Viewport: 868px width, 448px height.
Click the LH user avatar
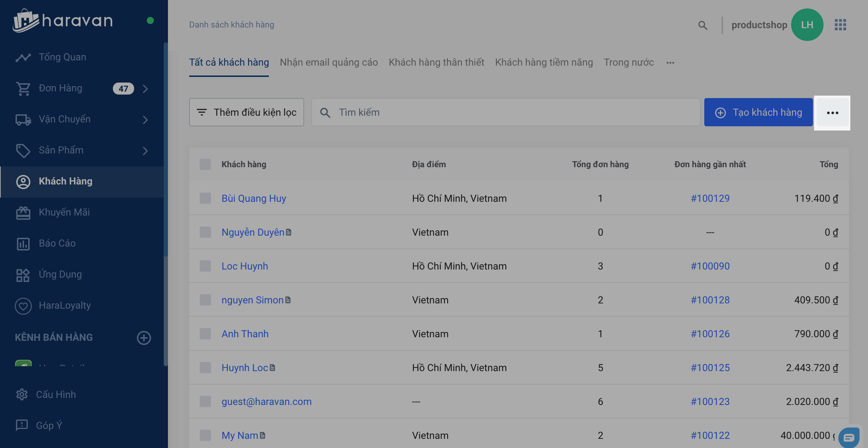pos(807,25)
